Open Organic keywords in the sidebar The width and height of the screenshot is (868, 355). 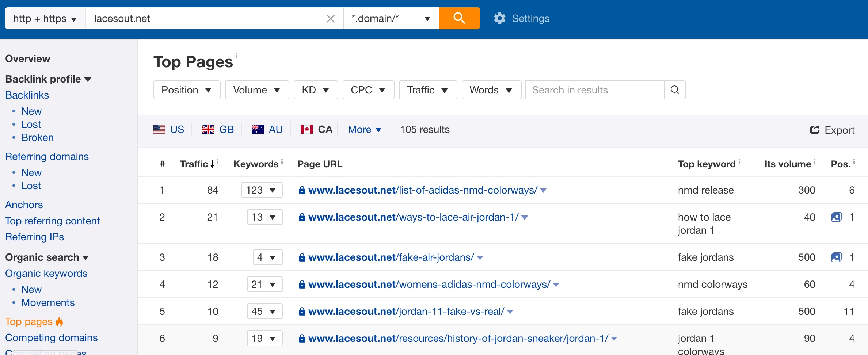(46, 273)
